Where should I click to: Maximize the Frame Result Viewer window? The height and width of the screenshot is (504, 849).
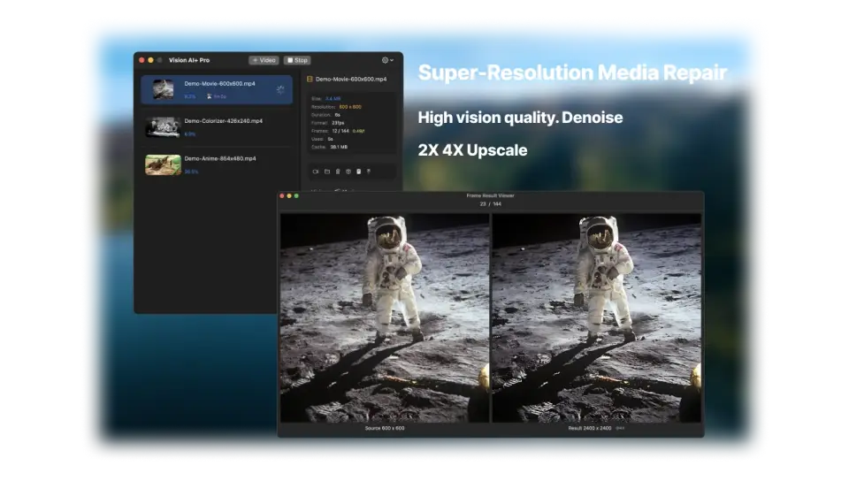click(296, 196)
